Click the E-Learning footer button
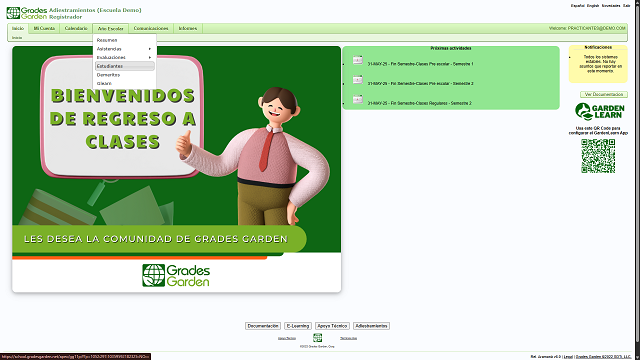Image resolution: width=640 pixels, height=360 pixels. (x=298, y=326)
